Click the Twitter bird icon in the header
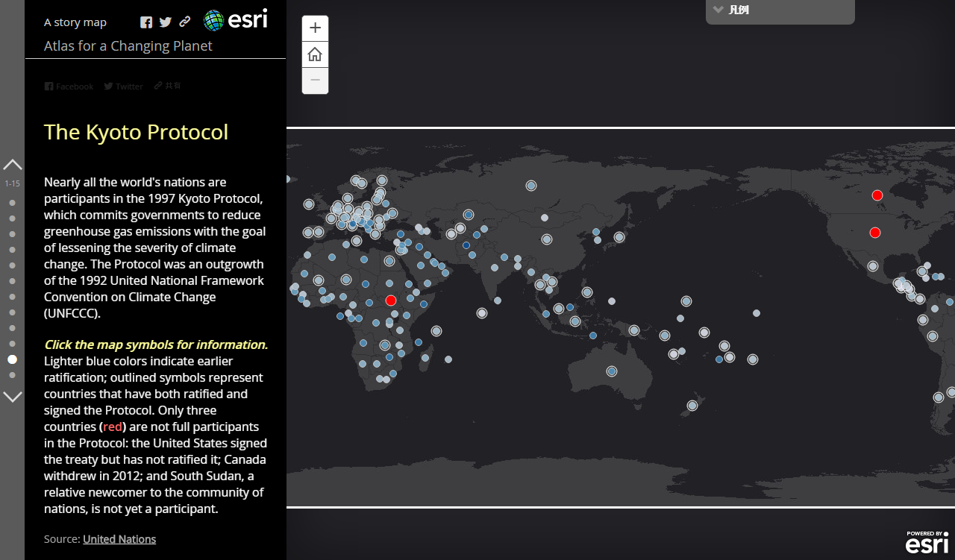 click(166, 22)
